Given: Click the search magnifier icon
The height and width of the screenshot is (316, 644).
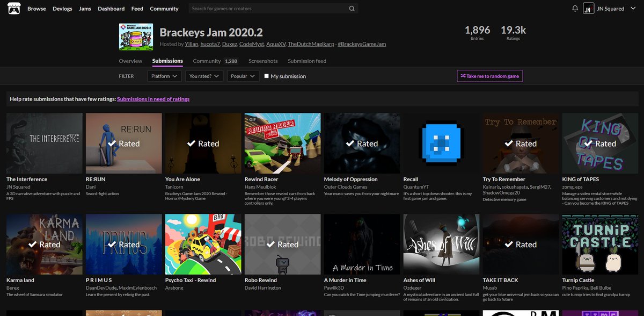Looking at the screenshot, I should (x=352, y=9).
